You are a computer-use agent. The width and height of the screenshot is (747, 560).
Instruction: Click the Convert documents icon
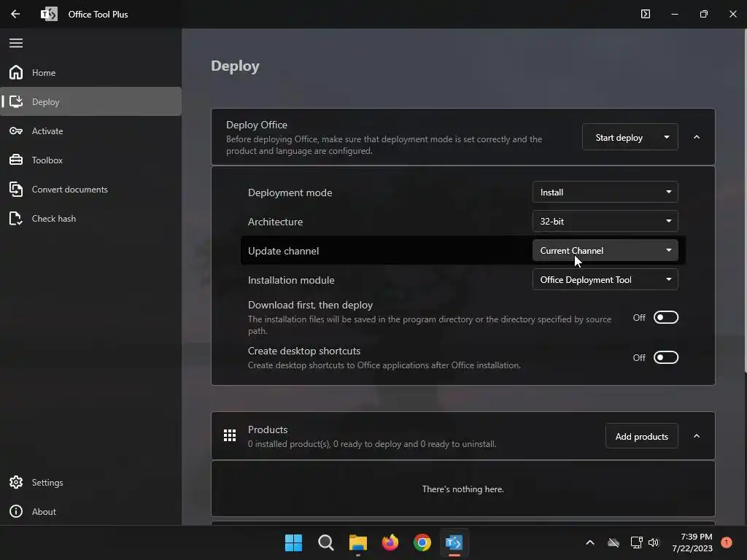click(16, 189)
